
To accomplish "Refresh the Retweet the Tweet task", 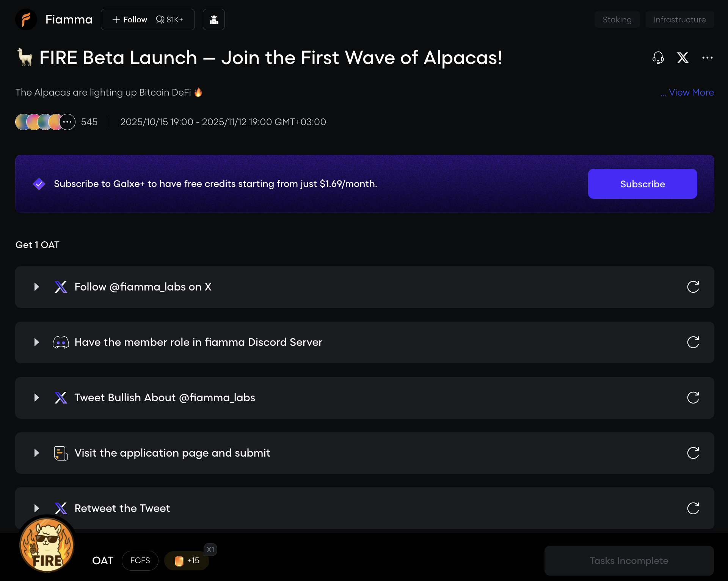I will point(693,509).
